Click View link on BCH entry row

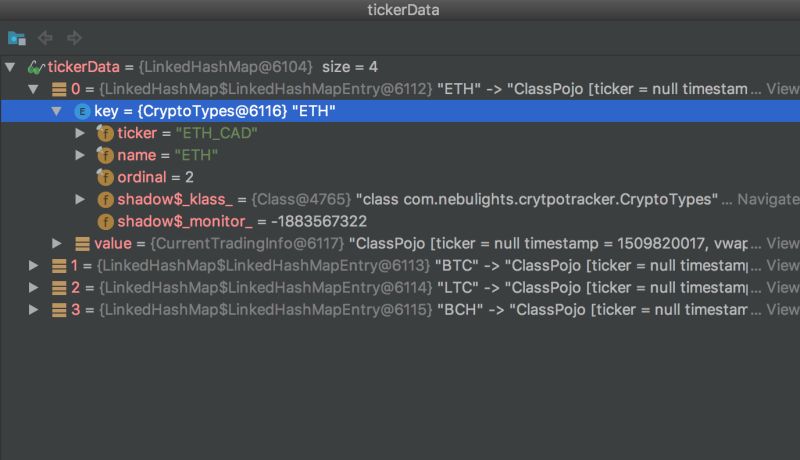click(783, 310)
